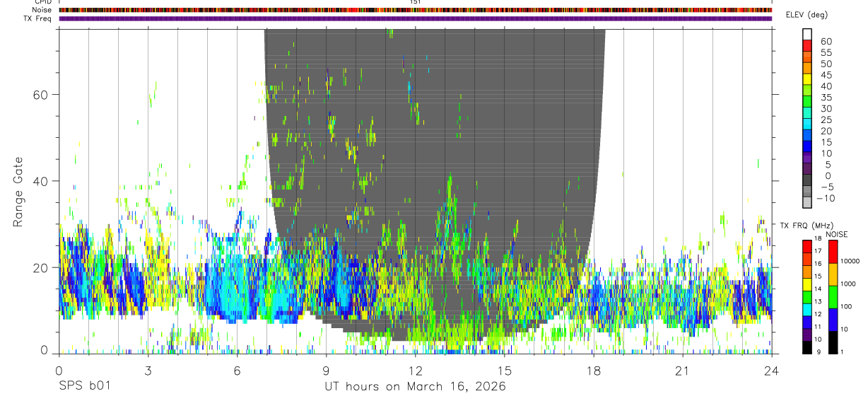868x401 pixels.
Task: Click the TX FRQ legend label '12'
Action: coord(818,314)
